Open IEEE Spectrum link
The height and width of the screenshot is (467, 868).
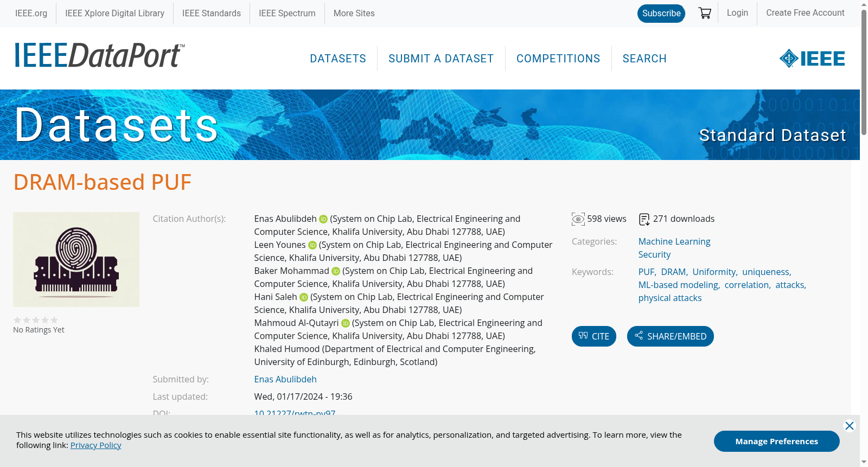pyautogui.click(x=287, y=13)
